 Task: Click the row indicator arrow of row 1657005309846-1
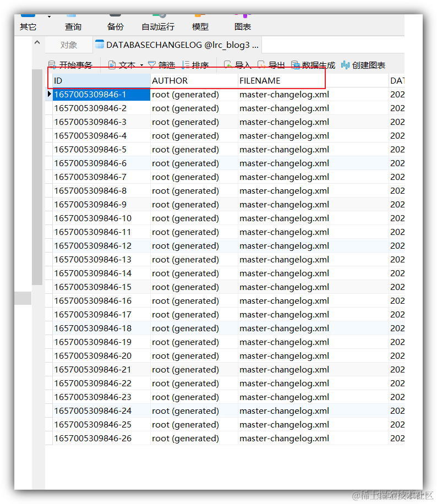(49, 94)
